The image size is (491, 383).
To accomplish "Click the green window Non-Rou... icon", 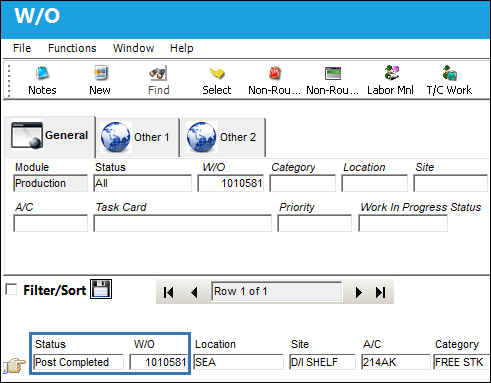I will [333, 73].
